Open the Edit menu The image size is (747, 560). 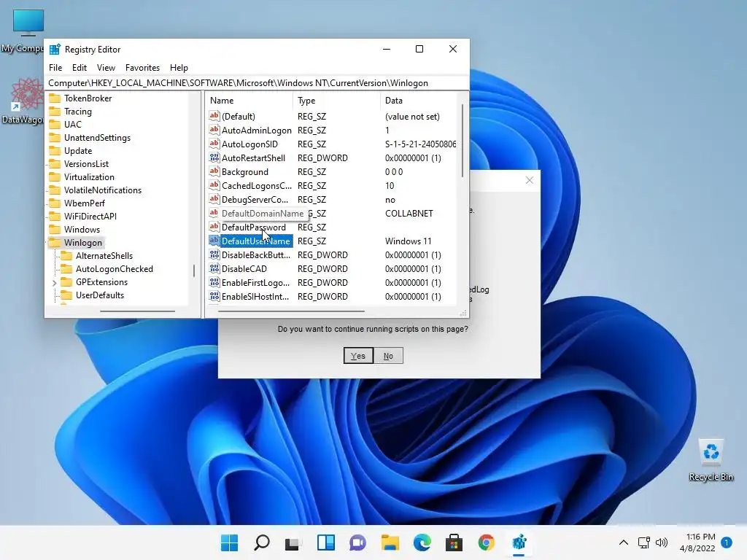pyautogui.click(x=79, y=68)
